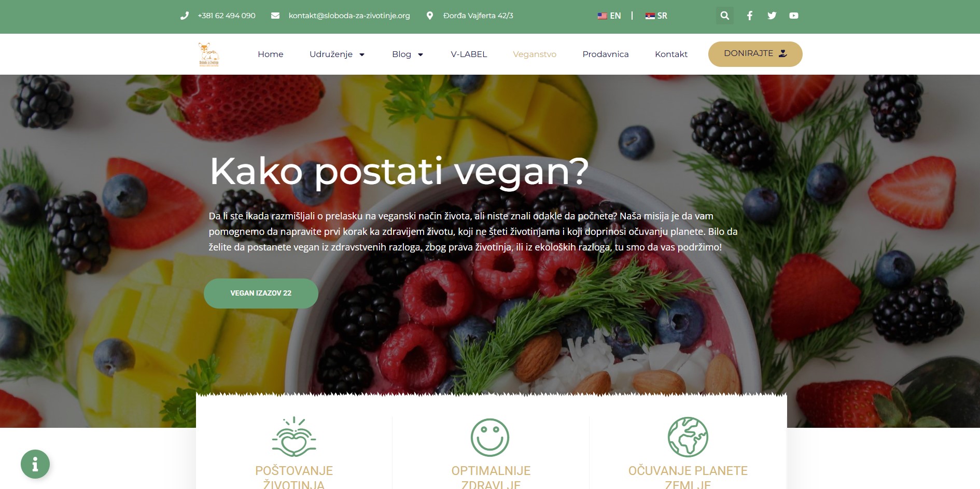
Task: Open the Prodavnica shop page
Action: tap(605, 54)
